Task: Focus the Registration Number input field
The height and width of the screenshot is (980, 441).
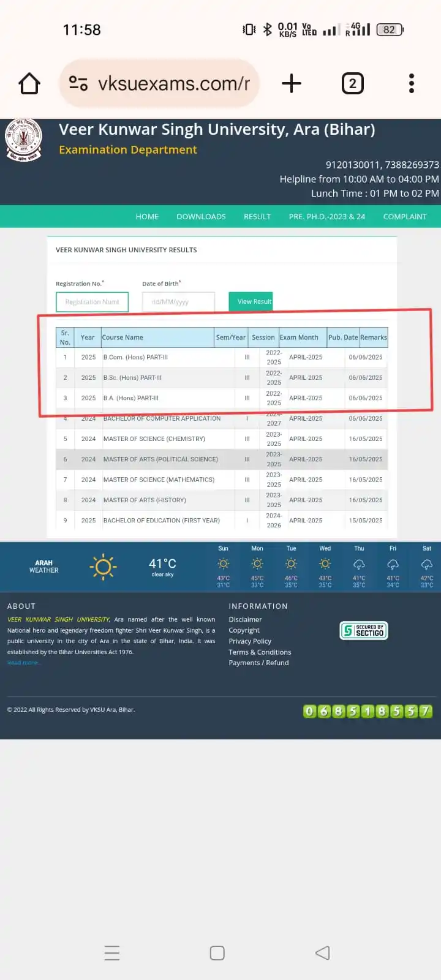Action: click(x=92, y=302)
